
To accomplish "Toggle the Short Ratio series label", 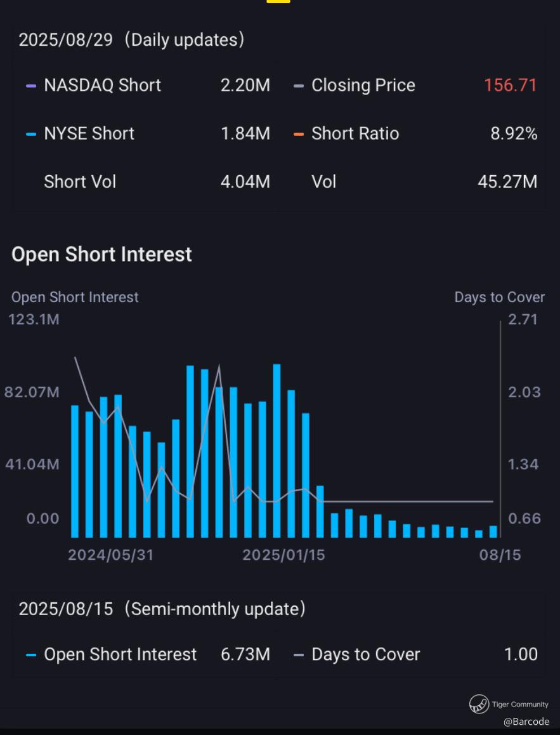I will pos(355,134).
